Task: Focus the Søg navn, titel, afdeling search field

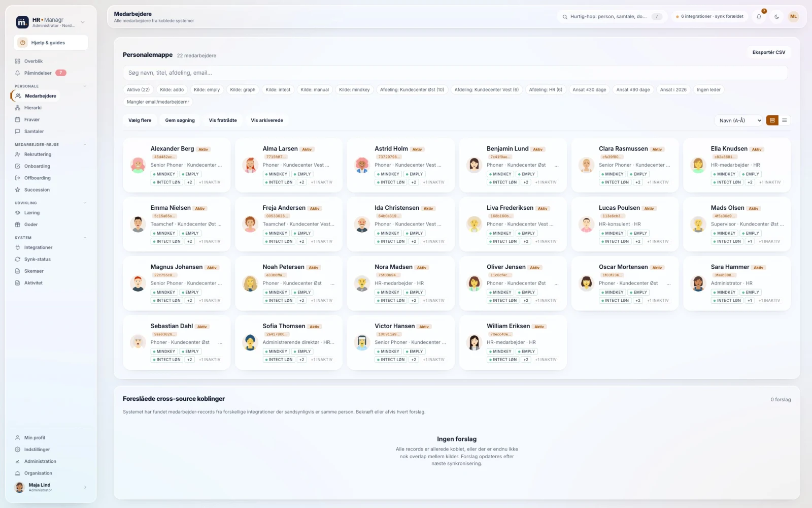Action: coord(455,73)
